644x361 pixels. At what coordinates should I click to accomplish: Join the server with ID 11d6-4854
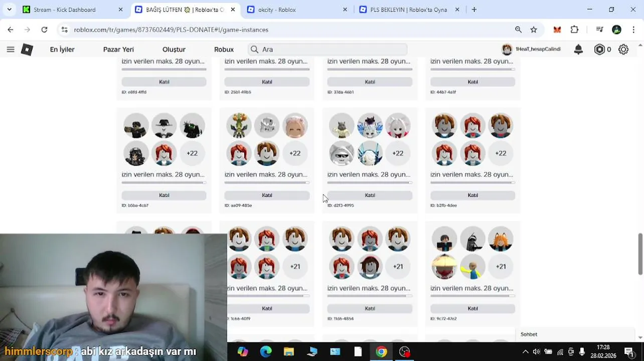pos(370,308)
